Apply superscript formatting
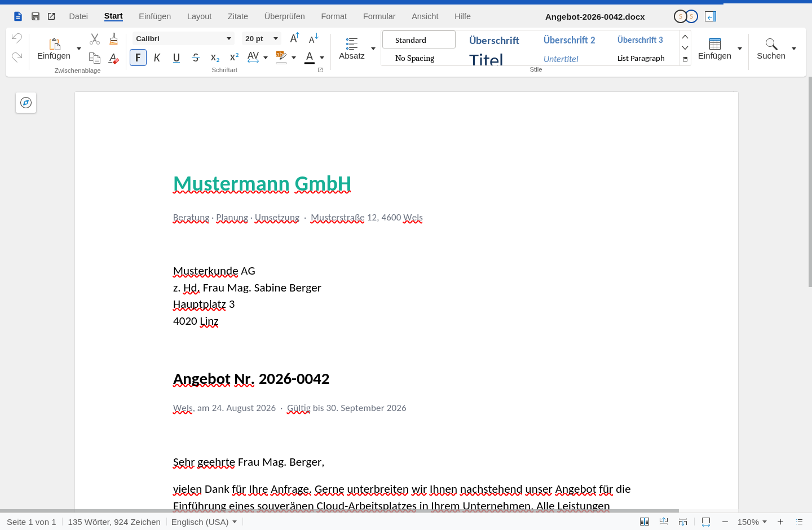The image size is (812, 530). (234, 58)
